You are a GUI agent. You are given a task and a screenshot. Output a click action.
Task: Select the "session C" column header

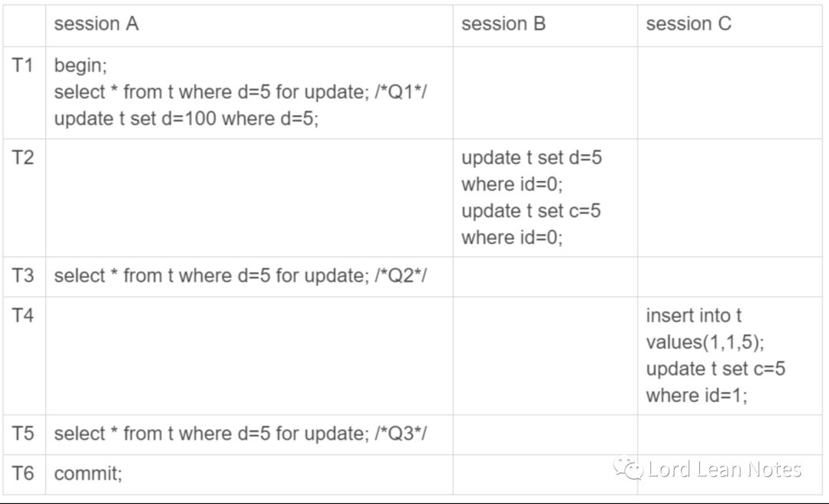(689, 24)
